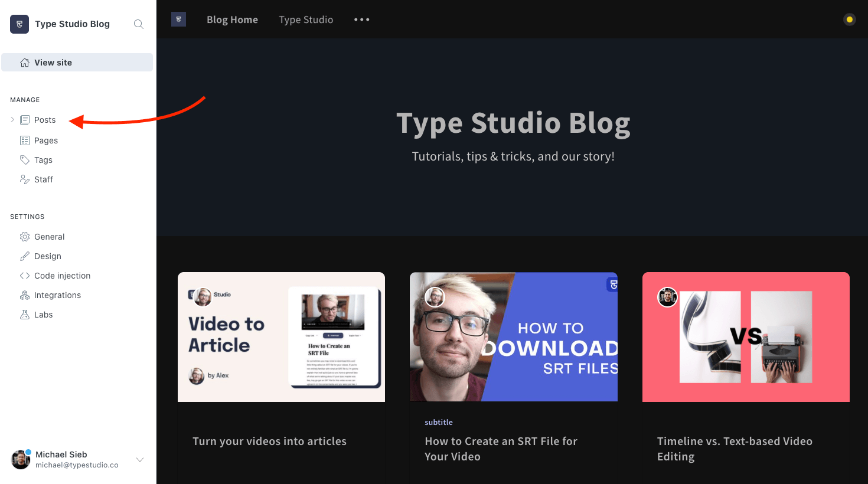Open search with the magnifier icon
The height and width of the screenshot is (484, 868).
coord(139,24)
